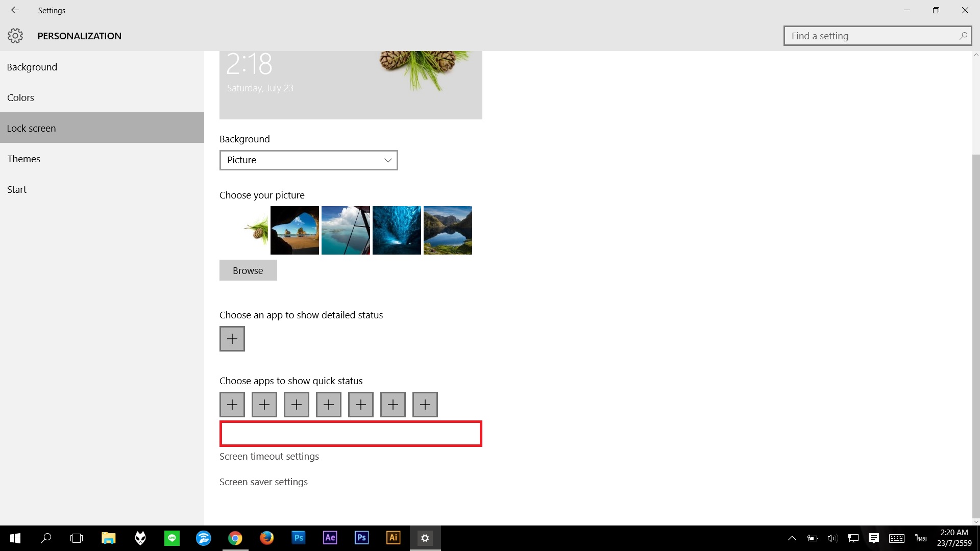
Task: Open Adobe Illustrator from the taskbar
Action: pos(393,538)
